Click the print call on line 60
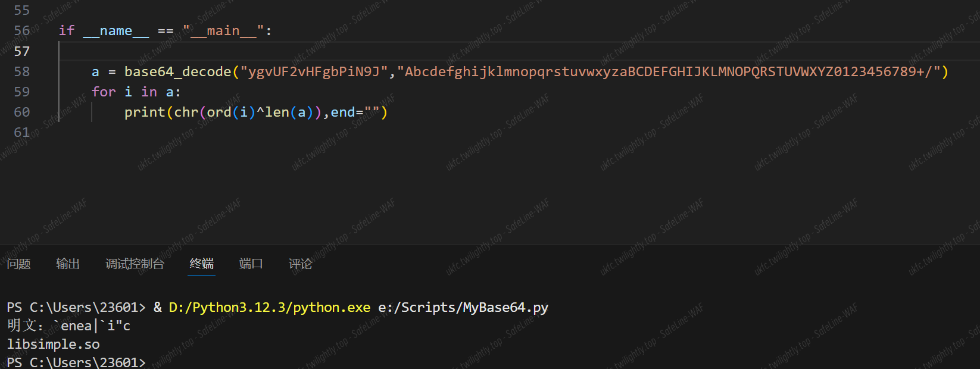The width and height of the screenshot is (980, 369). point(145,112)
